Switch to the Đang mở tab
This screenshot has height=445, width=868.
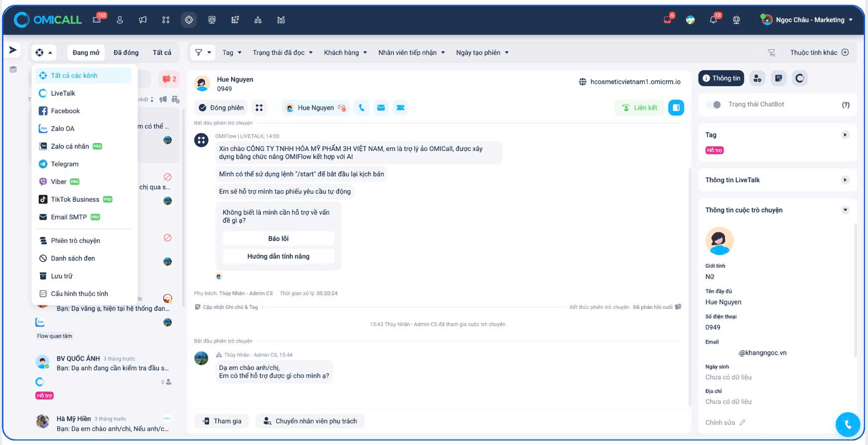[86, 53]
